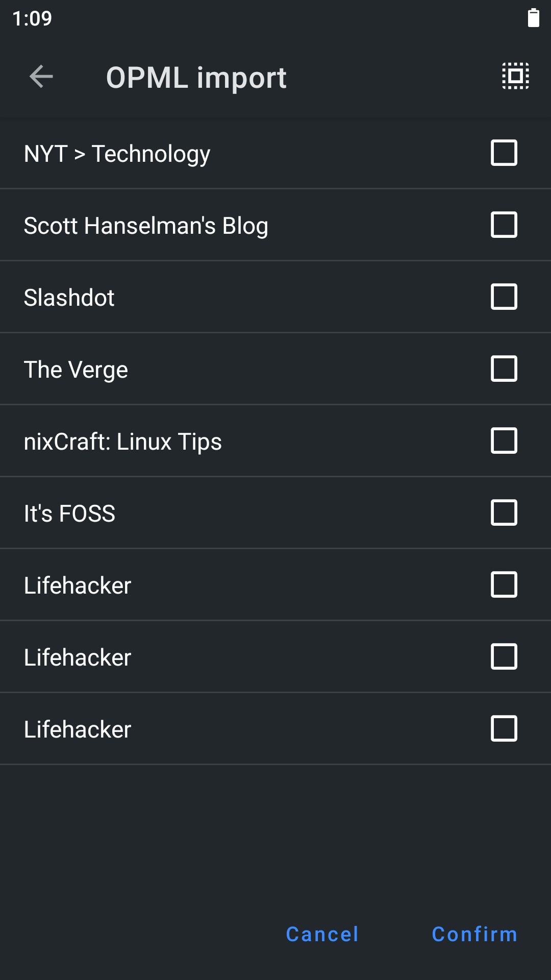This screenshot has height=980, width=551.
Task: Select The Verge for import
Action: [x=503, y=369]
